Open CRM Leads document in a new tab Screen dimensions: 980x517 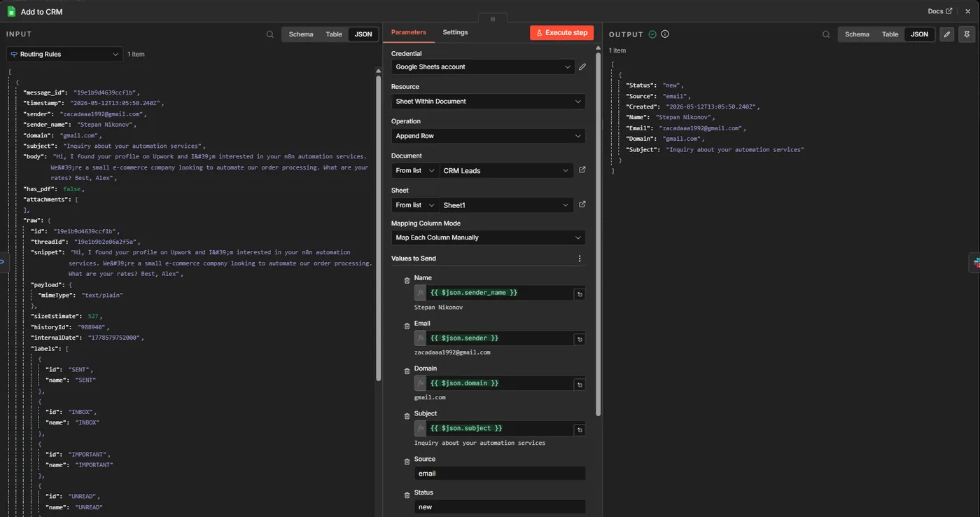point(582,170)
